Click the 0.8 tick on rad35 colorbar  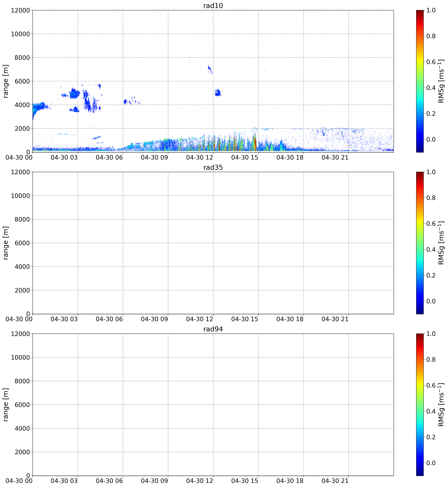coord(431,198)
